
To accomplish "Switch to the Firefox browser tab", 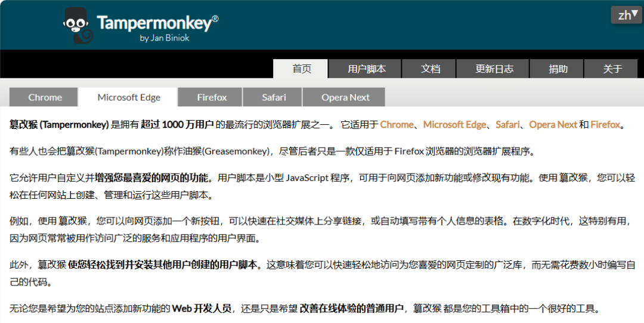I will [210, 97].
